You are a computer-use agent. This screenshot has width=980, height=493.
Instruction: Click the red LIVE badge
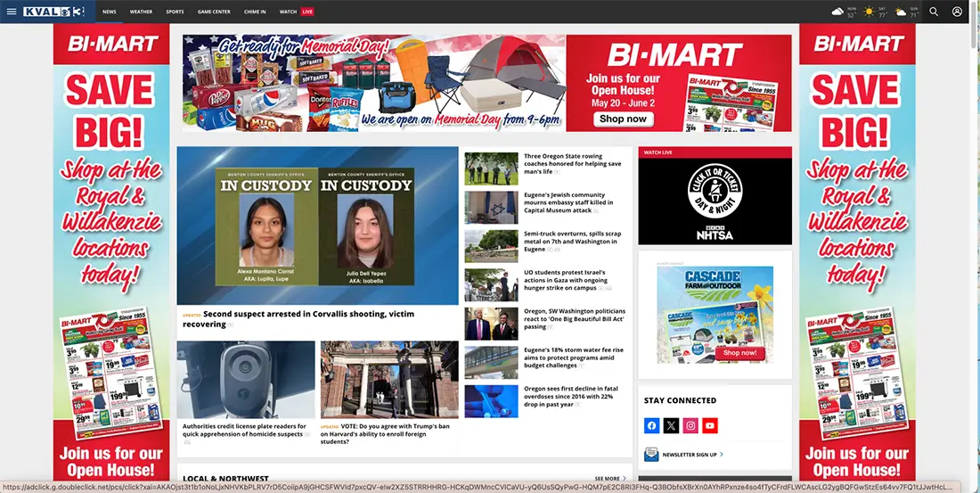point(306,12)
